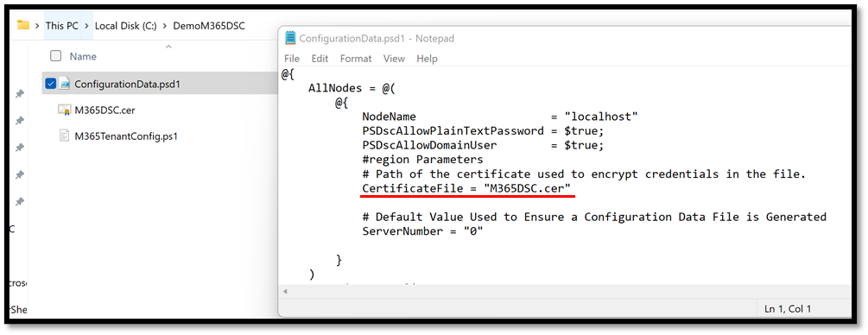Open the Format menu in Notepad
Image resolution: width=868 pixels, height=335 pixels.
point(356,59)
